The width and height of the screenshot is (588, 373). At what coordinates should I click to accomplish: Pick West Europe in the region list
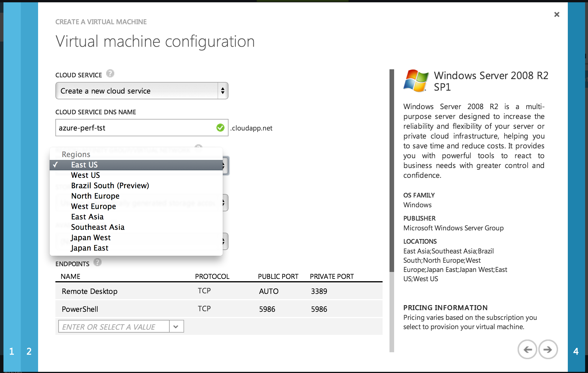click(93, 206)
